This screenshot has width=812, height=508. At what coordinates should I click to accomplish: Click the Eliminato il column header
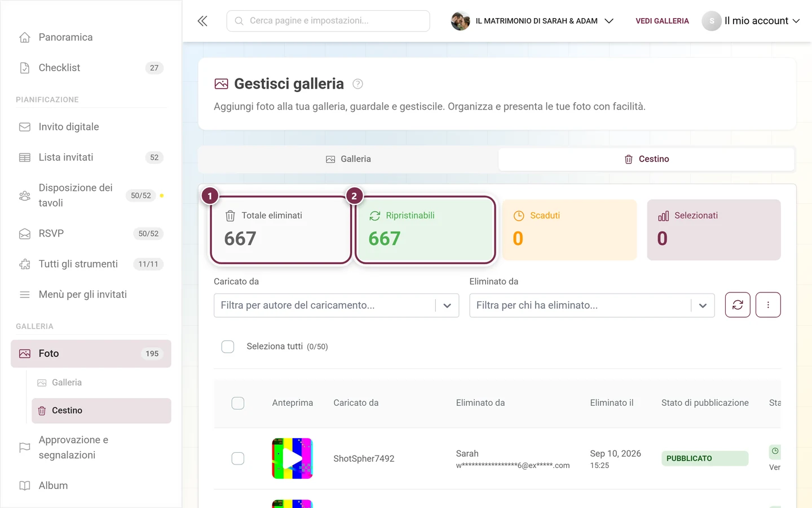[x=612, y=403]
